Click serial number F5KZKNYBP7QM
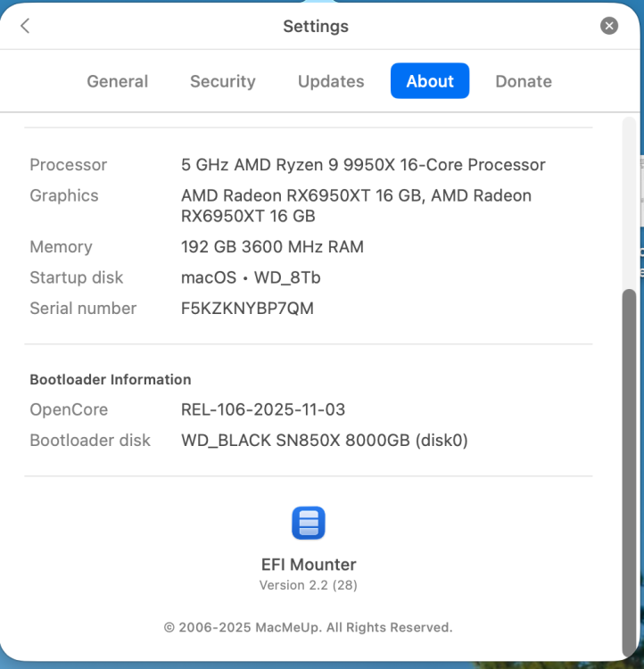644x669 pixels. 248,308
